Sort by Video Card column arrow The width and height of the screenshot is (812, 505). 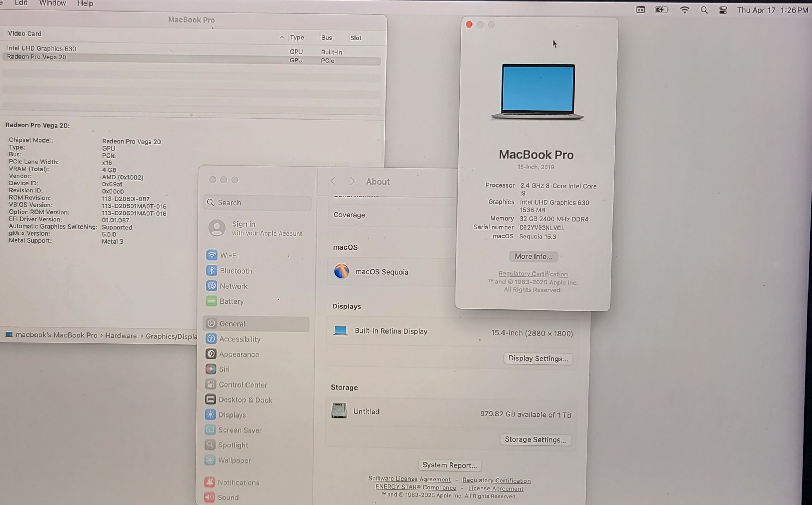tap(282, 37)
